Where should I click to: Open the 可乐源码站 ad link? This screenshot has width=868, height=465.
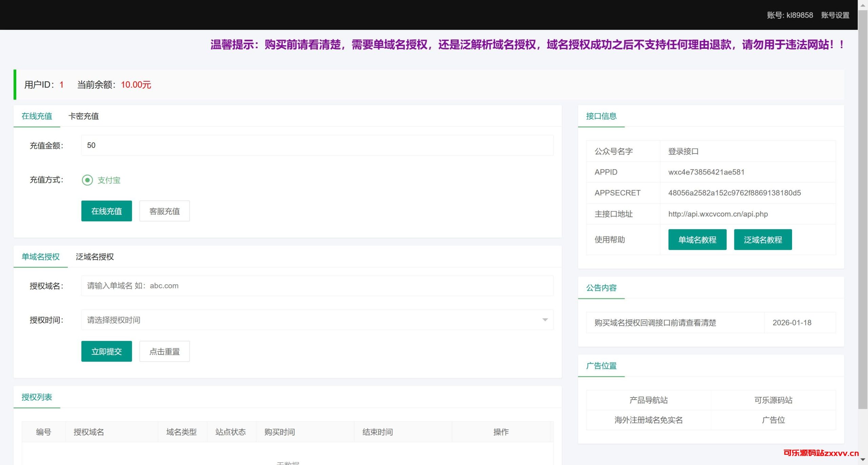[x=773, y=400]
